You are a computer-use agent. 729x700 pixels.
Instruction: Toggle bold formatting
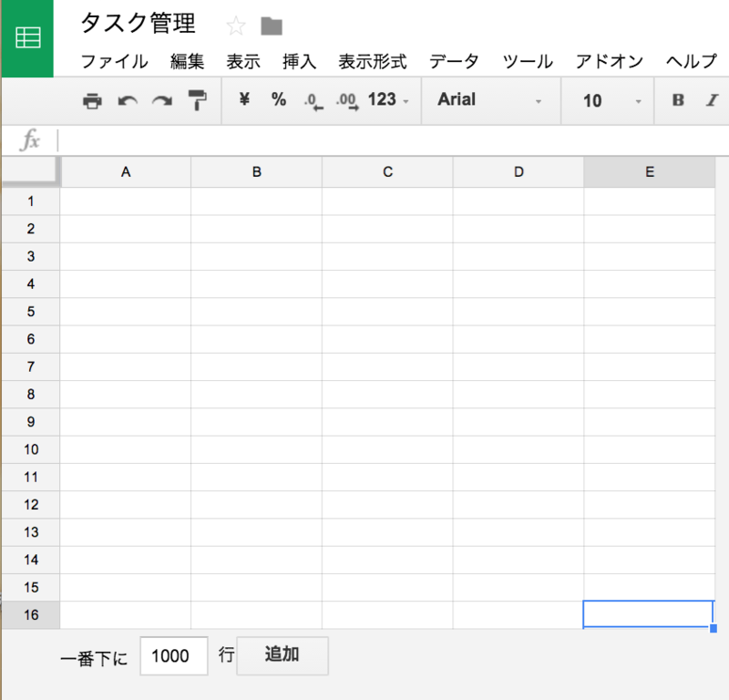point(677,101)
